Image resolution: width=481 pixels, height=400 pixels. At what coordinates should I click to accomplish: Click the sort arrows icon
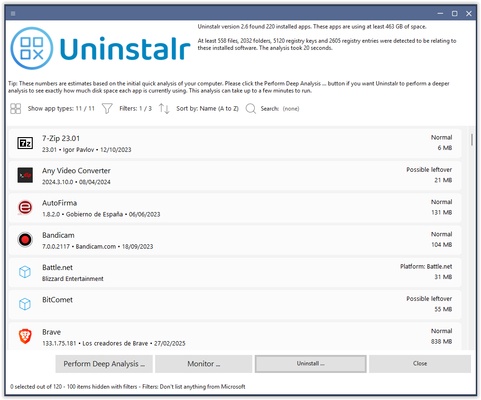pyautogui.click(x=164, y=109)
